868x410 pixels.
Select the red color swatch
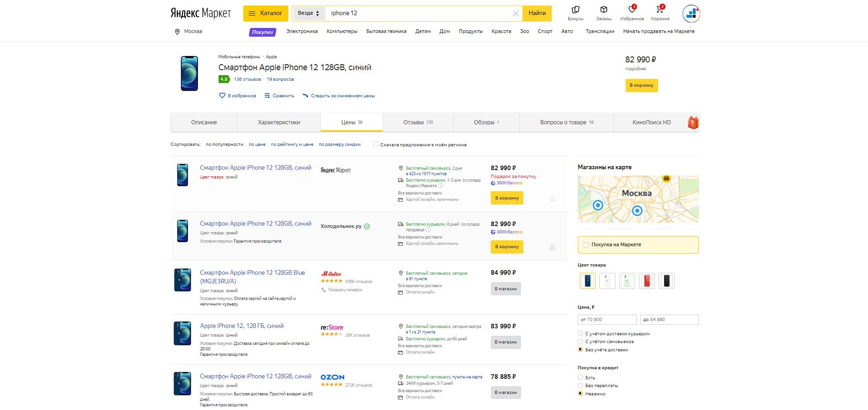(x=647, y=281)
